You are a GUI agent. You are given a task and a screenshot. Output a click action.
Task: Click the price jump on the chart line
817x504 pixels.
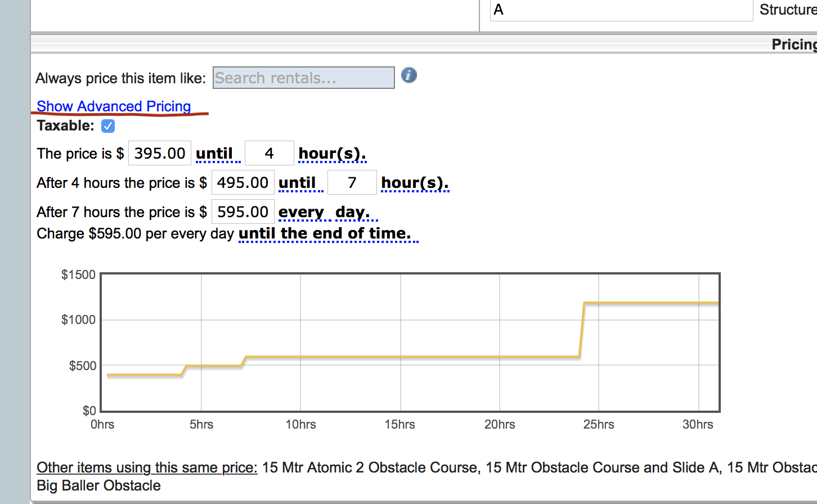(x=582, y=330)
